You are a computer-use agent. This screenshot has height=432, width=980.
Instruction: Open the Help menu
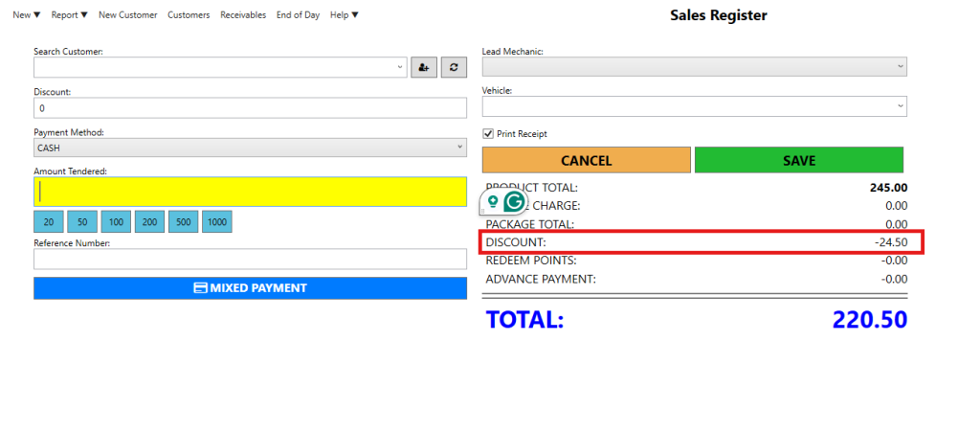coord(345,15)
